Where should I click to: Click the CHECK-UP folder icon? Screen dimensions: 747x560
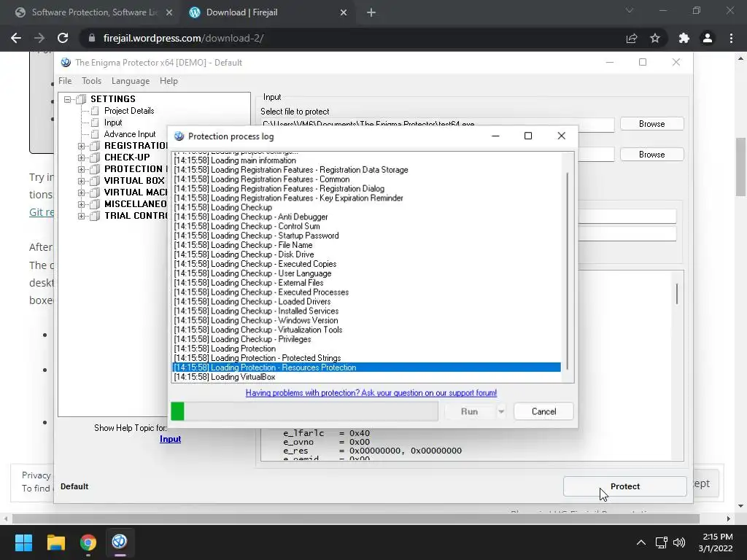tap(96, 157)
